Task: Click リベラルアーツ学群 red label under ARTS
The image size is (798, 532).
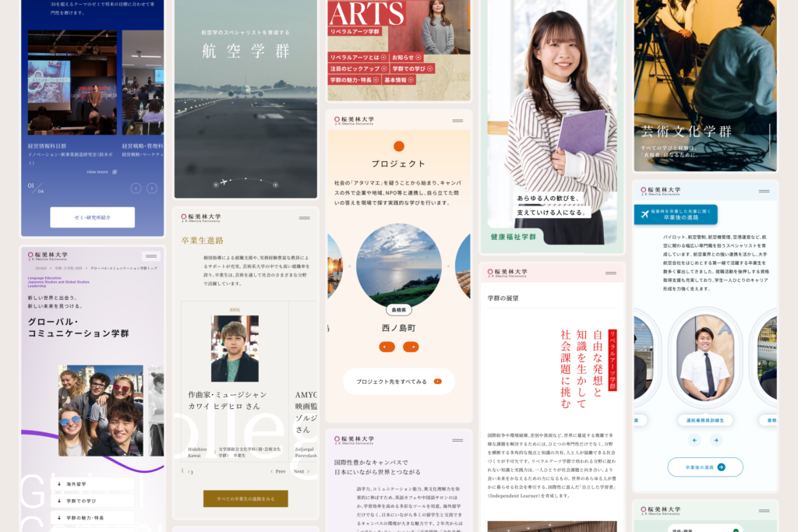Action: 355,31
